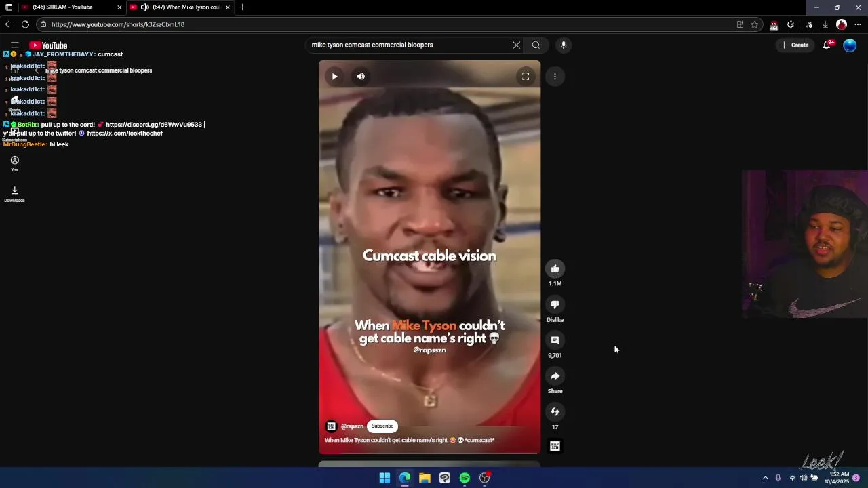Open the @rapszn channel link

coord(352,426)
